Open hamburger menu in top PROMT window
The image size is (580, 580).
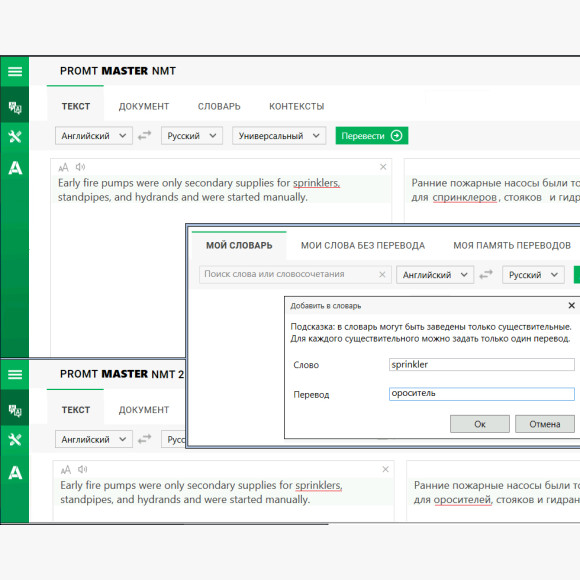[x=15, y=71]
